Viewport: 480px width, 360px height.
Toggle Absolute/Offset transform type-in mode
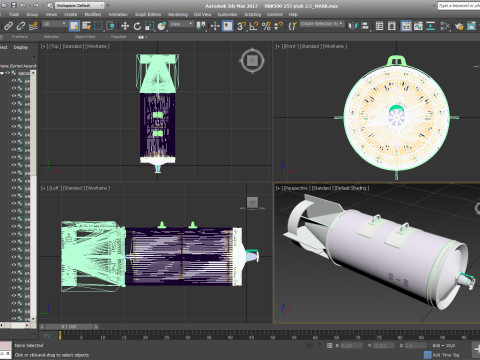pos(330,346)
